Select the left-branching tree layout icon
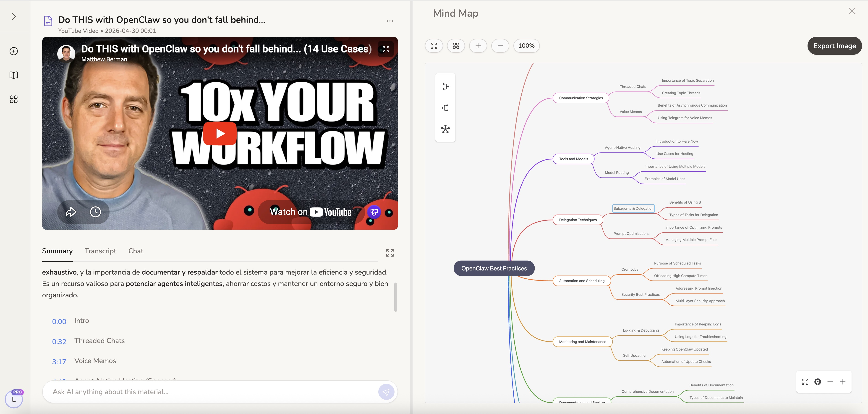 [x=445, y=108]
